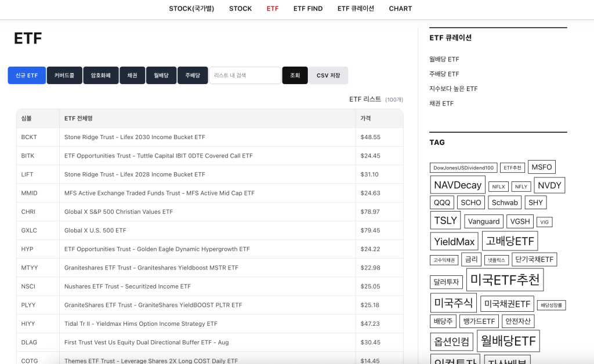The width and height of the screenshot is (594, 364).
Task: Select the 주배당 filter button
Action: [193, 75]
